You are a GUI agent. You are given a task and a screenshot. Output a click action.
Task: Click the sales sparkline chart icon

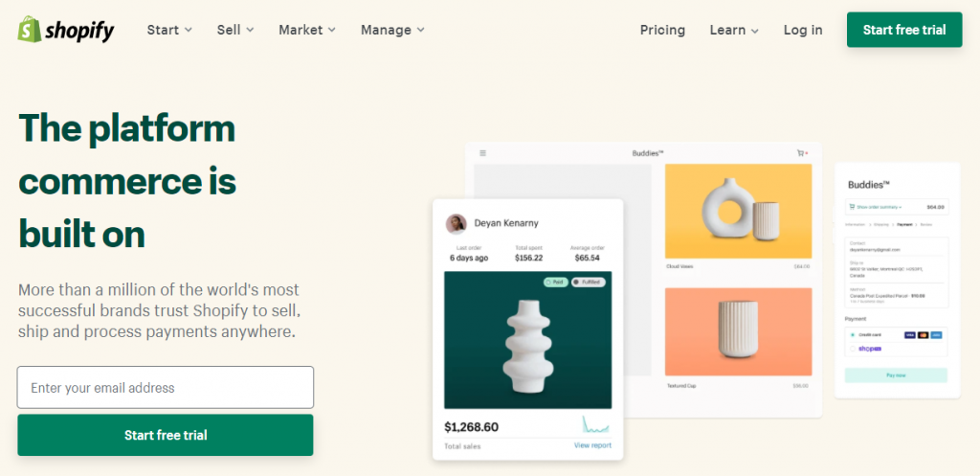(x=595, y=424)
